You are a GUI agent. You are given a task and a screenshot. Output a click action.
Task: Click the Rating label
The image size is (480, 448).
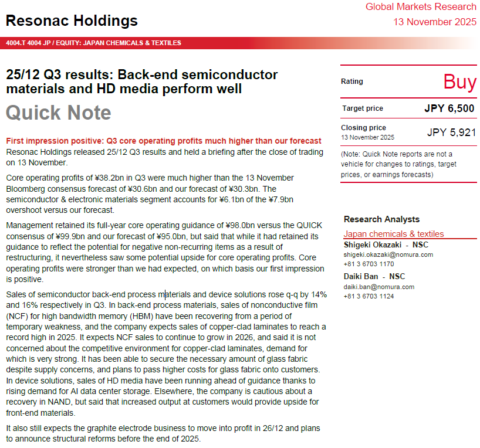pyautogui.click(x=351, y=82)
